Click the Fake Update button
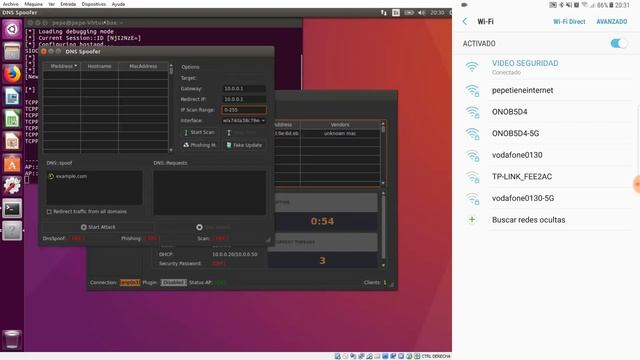This screenshot has height=360, width=640. [x=244, y=145]
